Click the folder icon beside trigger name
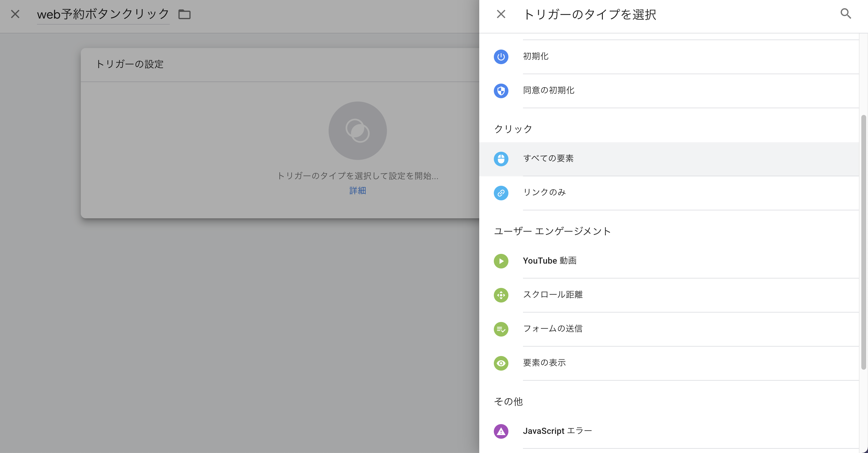This screenshot has height=453, width=868. point(184,15)
